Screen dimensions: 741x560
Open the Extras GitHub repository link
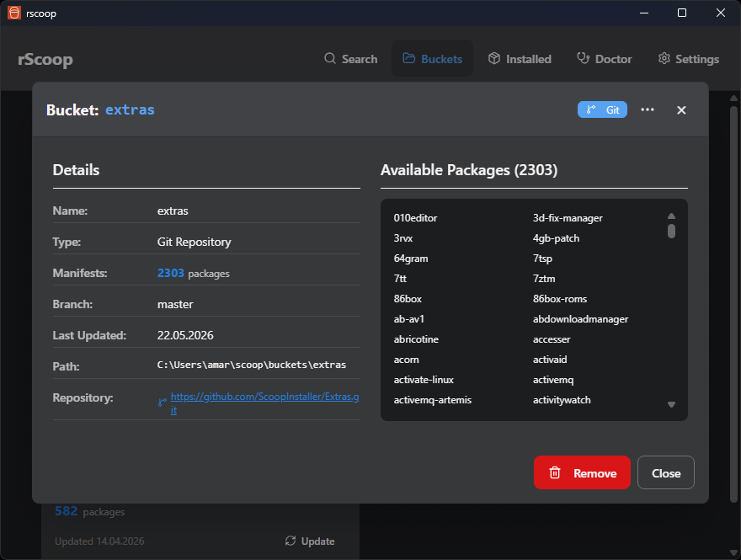tap(264, 403)
